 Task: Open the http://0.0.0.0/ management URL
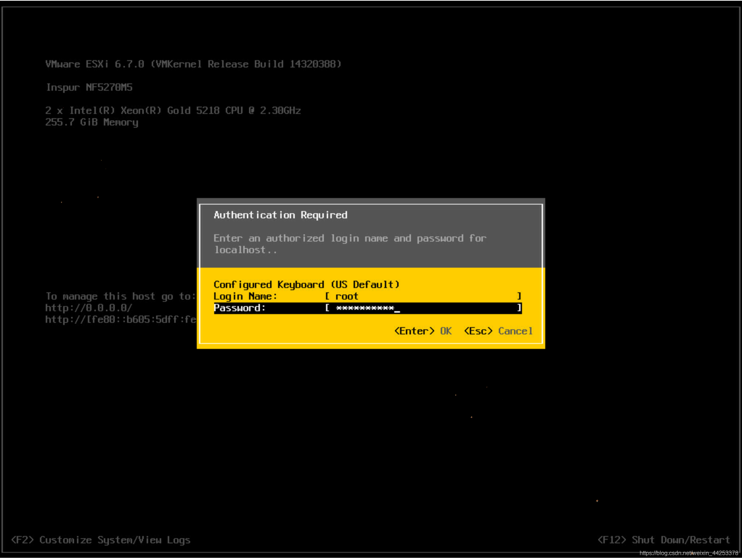[89, 308]
